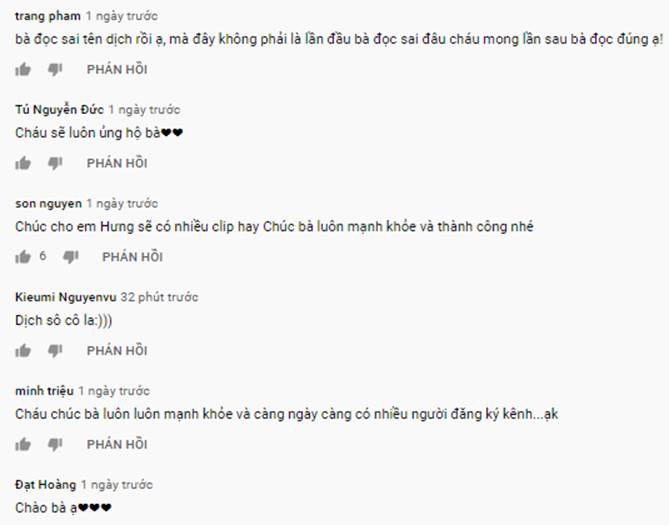Open Kieumi Nguyenvu's profile name link
This screenshot has width=669, height=525.
(x=66, y=297)
